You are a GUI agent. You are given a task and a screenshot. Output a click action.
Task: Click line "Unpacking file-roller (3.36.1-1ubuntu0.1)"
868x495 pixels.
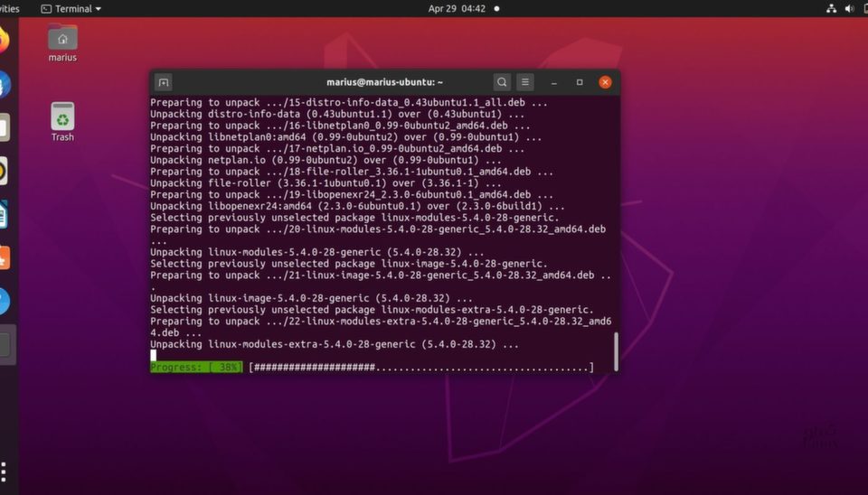(x=325, y=183)
